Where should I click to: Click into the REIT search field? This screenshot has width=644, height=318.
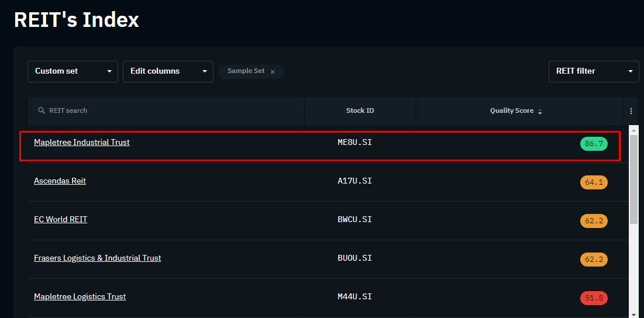coord(166,111)
